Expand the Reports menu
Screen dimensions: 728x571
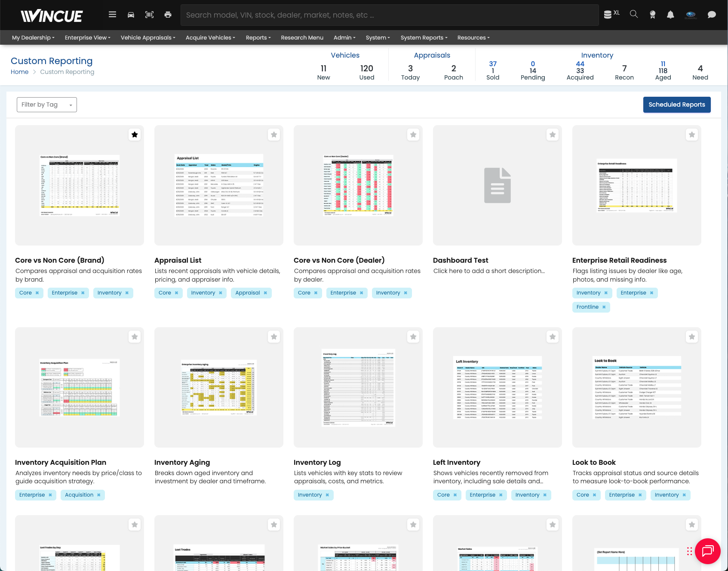[x=258, y=37]
